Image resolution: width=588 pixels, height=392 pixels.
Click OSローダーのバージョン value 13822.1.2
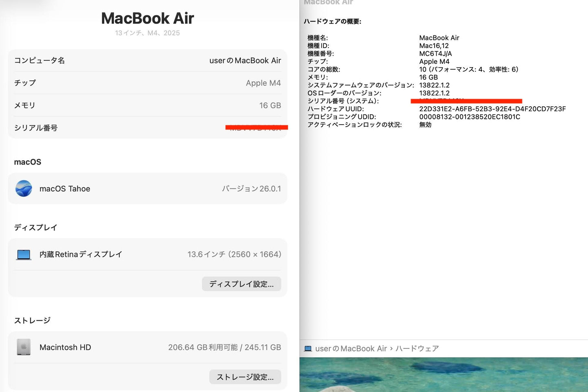tap(434, 93)
